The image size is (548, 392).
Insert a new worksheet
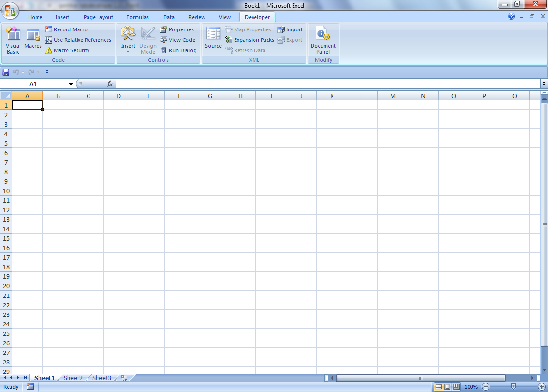(x=124, y=378)
